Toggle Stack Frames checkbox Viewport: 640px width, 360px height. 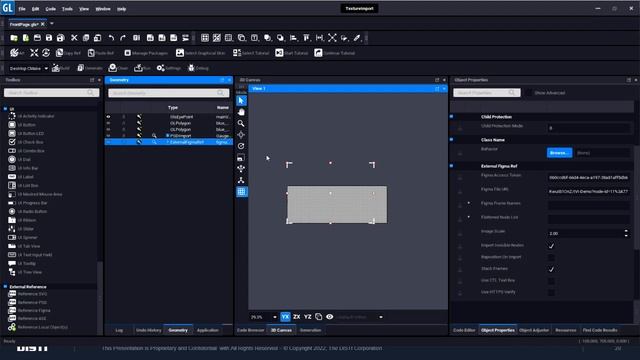click(x=551, y=269)
